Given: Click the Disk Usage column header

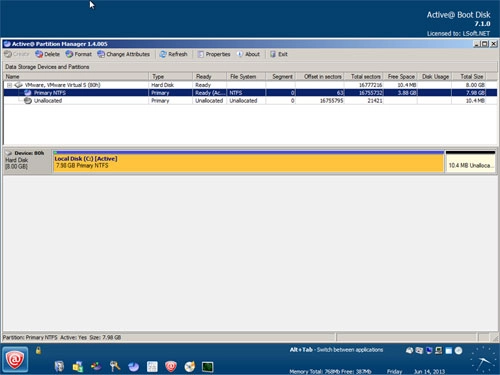Looking at the screenshot, I should (x=435, y=76).
